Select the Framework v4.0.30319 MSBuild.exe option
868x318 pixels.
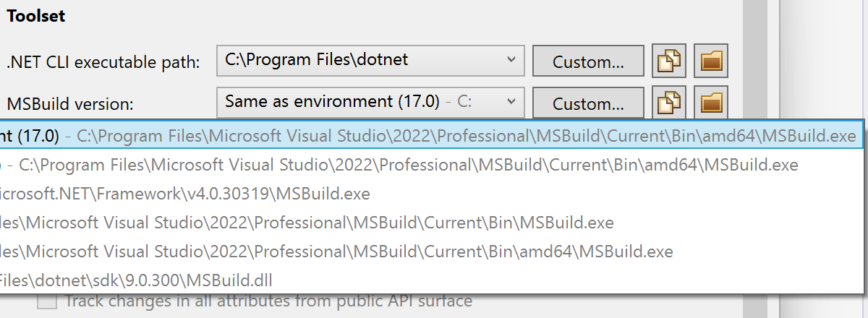(x=185, y=194)
